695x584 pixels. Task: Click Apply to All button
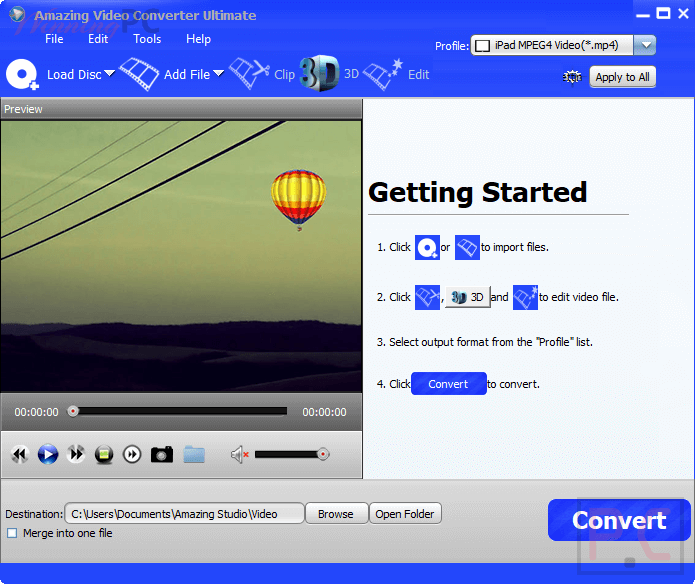622,77
